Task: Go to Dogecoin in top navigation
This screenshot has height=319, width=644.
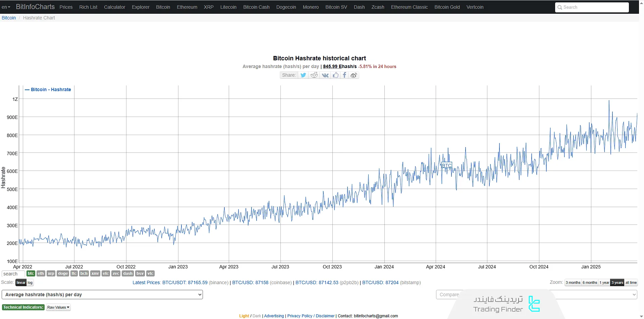Action: coord(286,7)
